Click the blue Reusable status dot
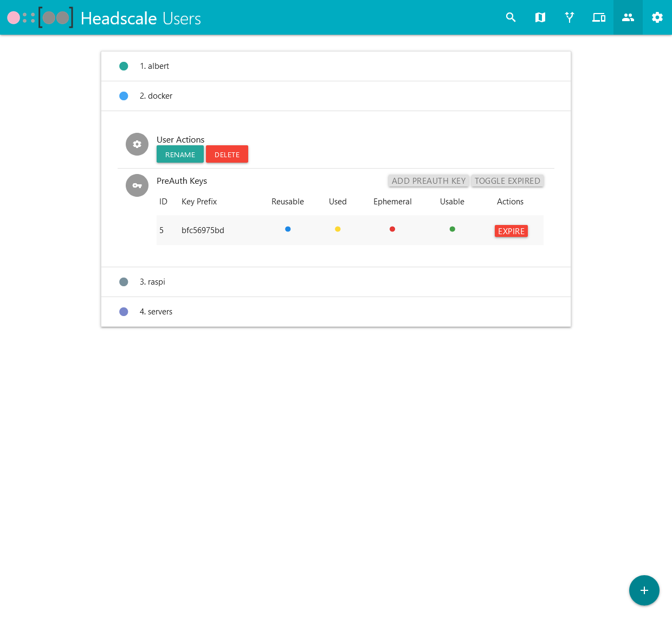 (288, 229)
